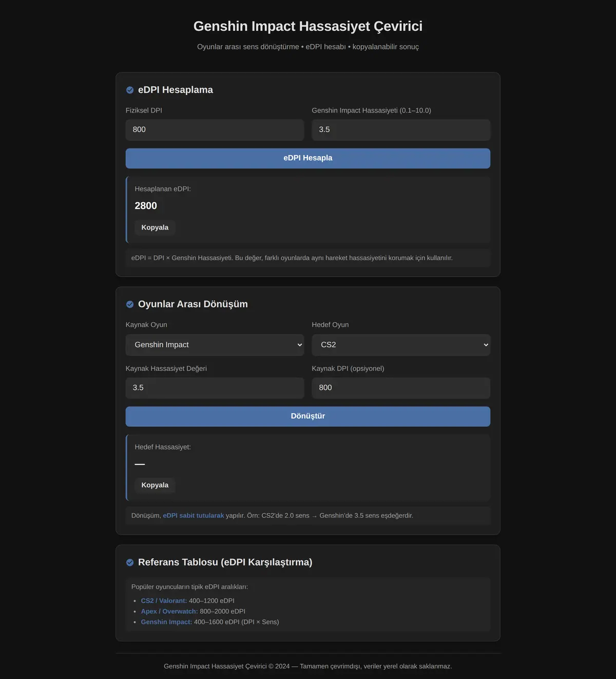Click the eDPI Hesaplama checkmark badge icon
This screenshot has width=616, height=679.
[130, 90]
